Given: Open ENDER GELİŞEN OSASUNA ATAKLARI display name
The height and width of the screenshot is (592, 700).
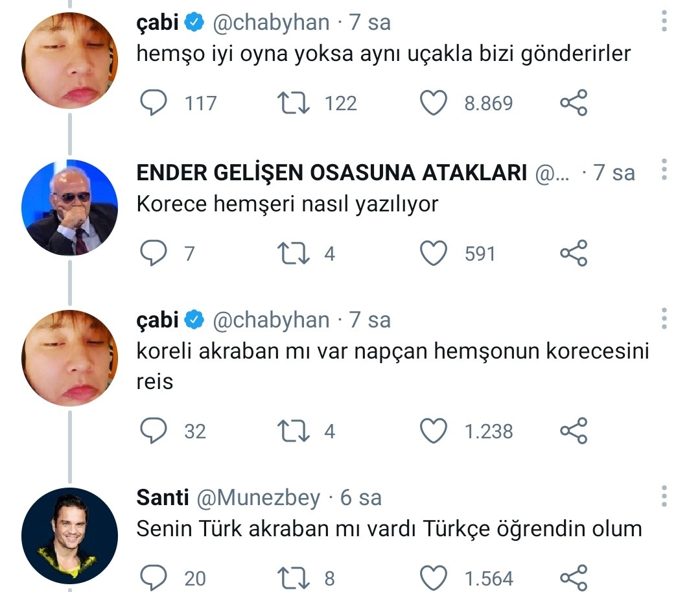Looking at the screenshot, I should click(x=331, y=173).
